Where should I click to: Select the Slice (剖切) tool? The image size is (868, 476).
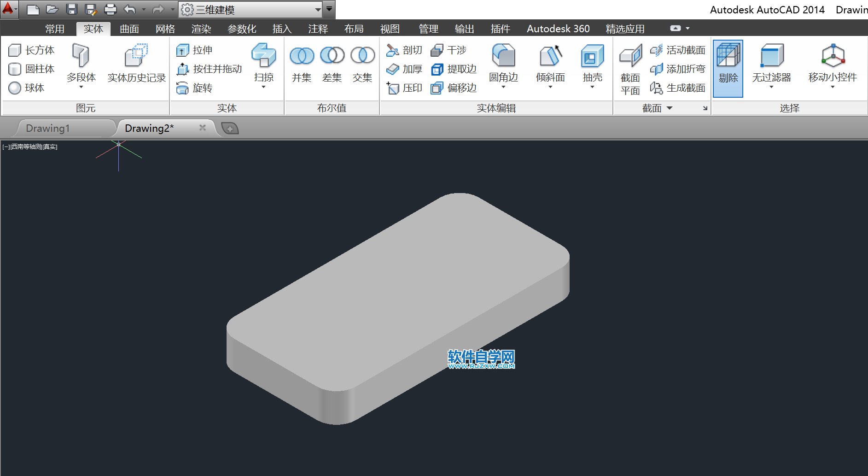tap(404, 50)
